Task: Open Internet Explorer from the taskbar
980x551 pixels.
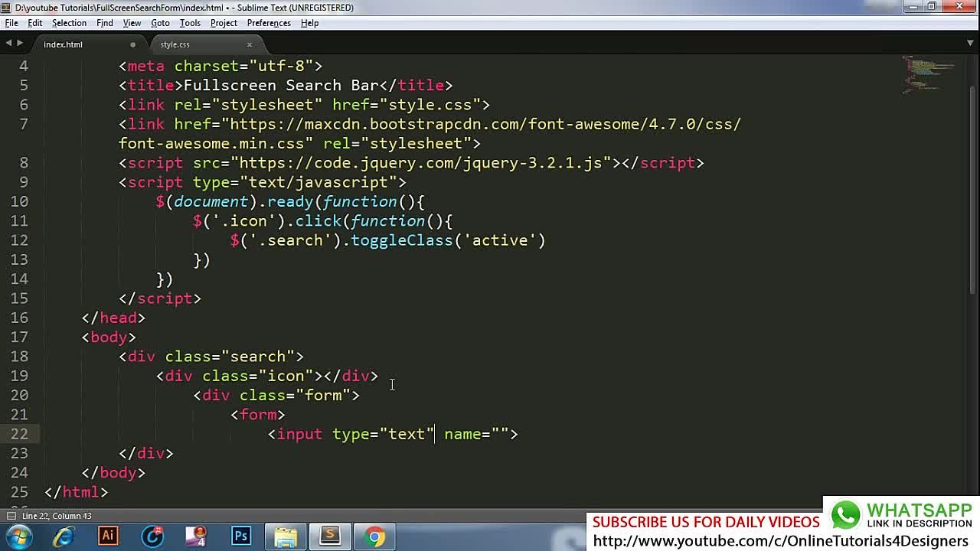Action: click(x=64, y=536)
